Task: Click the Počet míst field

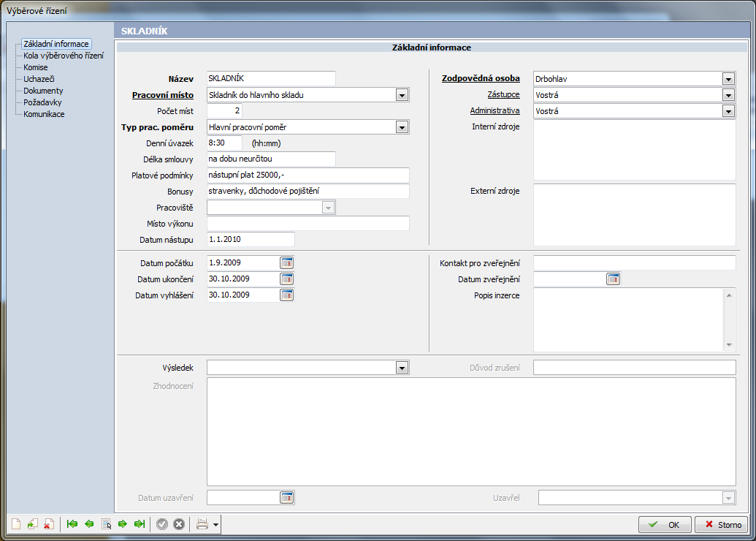Action: [x=224, y=111]
